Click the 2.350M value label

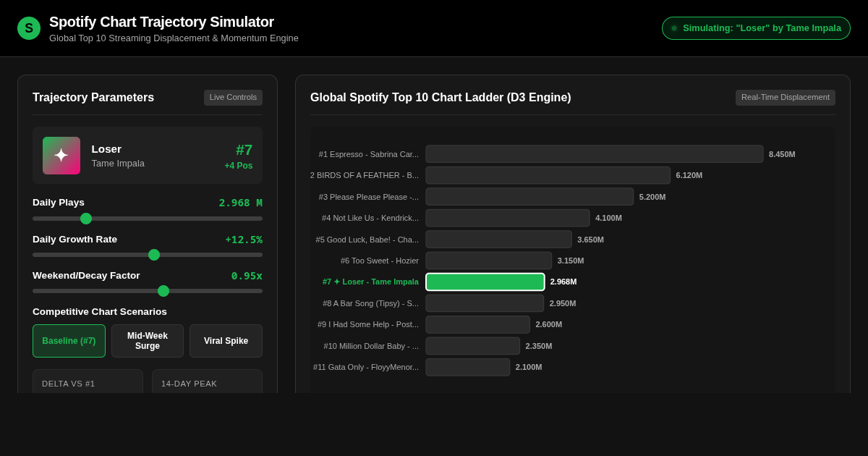point(539,346)
